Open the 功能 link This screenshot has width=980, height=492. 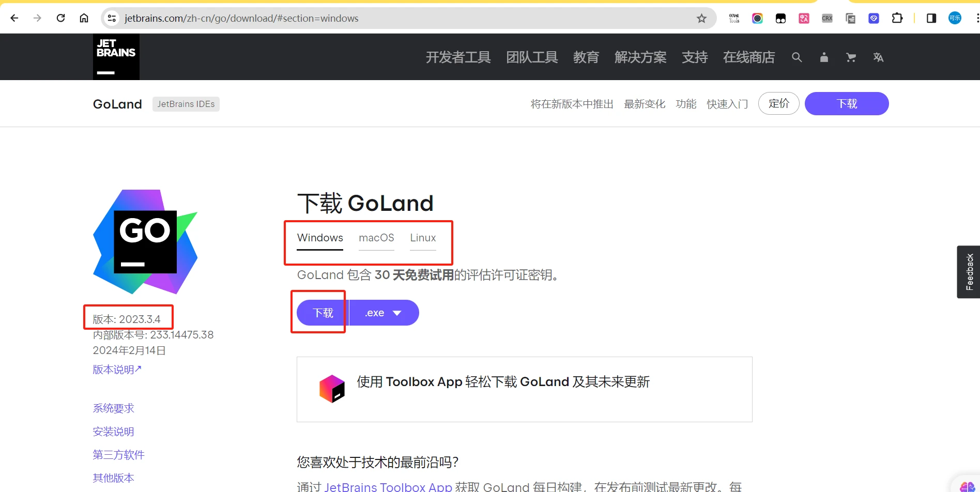point(686,104)
